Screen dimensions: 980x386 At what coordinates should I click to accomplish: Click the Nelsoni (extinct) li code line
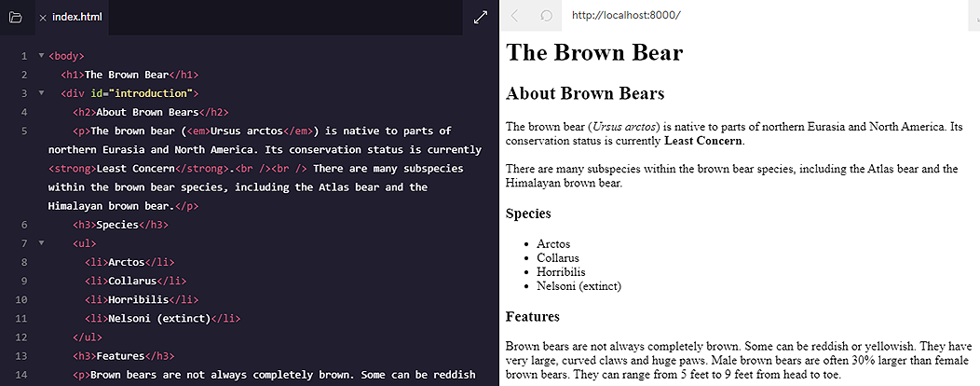pos(162,319)
